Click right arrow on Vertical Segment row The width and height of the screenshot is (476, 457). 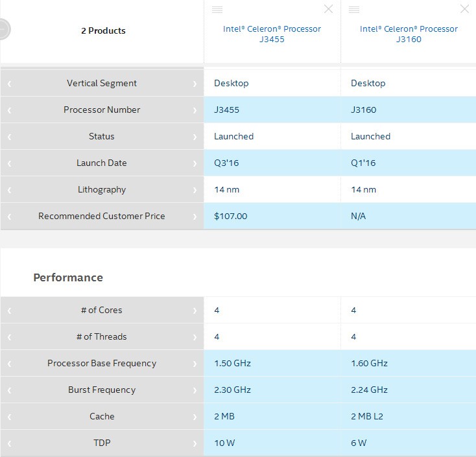(x=195, y=84)
